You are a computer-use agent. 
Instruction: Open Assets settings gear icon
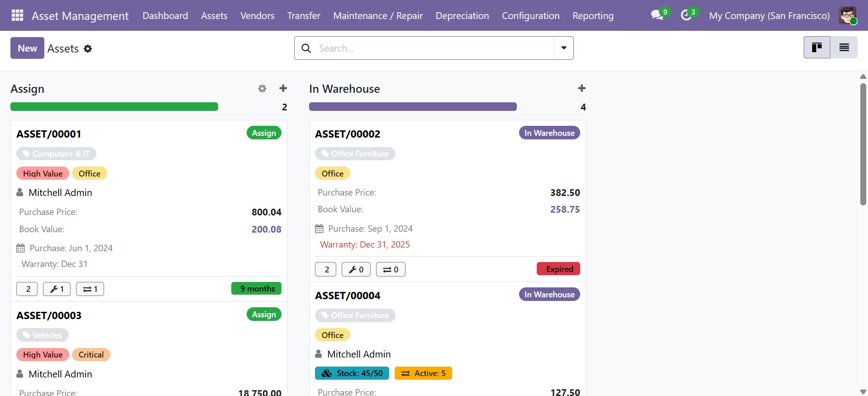point(88,48)
